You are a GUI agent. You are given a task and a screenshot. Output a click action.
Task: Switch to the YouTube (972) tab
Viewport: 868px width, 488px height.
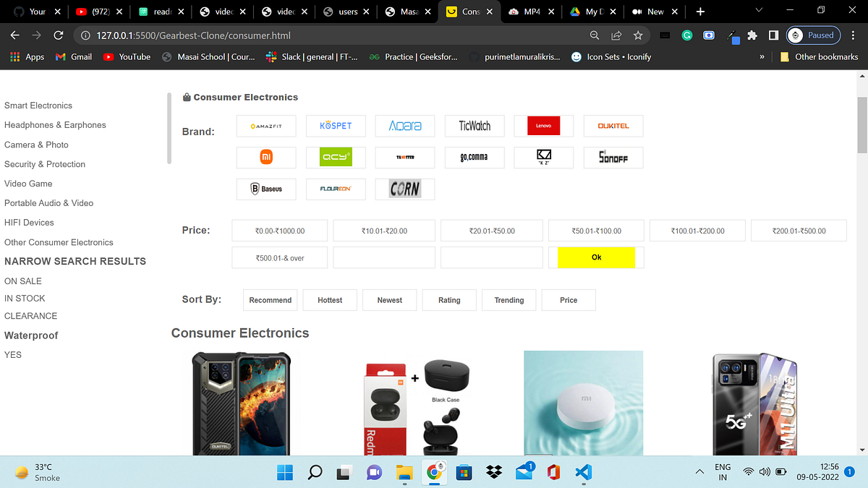100,12
